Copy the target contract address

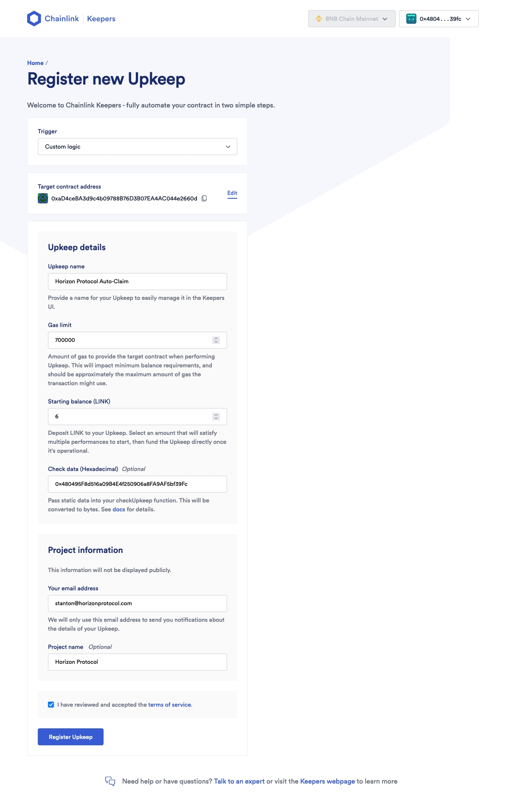pyautogui.click(x=204, y=198)
